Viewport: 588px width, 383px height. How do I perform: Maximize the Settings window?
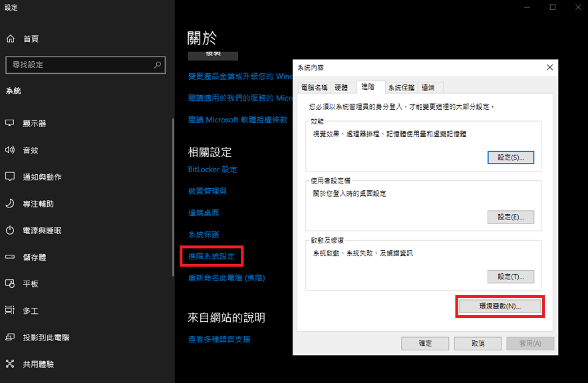click(x=552, y=7)
